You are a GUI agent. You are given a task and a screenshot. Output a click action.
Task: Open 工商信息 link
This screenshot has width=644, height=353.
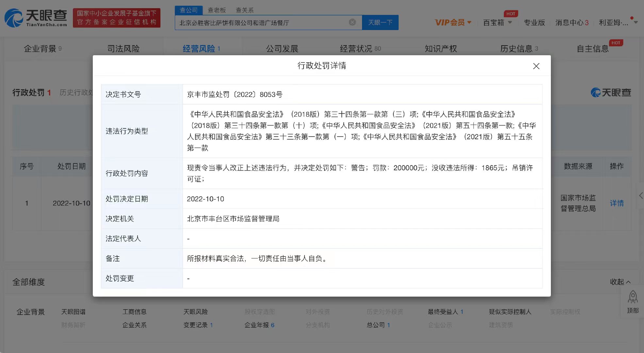[134, 312]
